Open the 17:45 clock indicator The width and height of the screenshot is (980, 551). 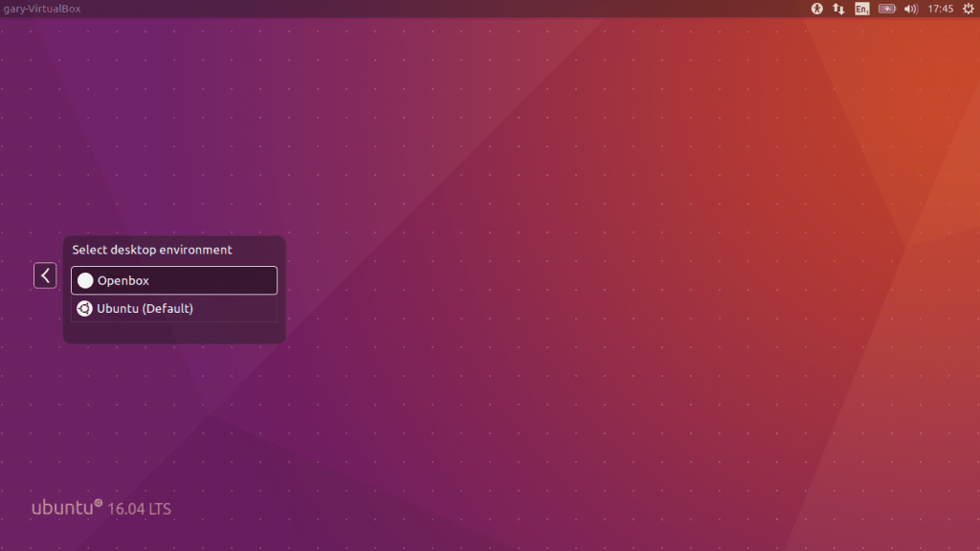pos(940,9)
